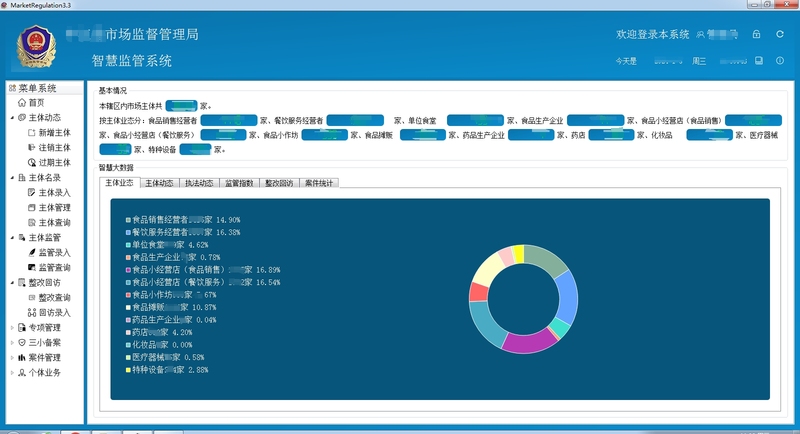This screenshot has height=434, width=800.
Task: Click the 菜单系统 grid icon
Action: tap(12, 88)
